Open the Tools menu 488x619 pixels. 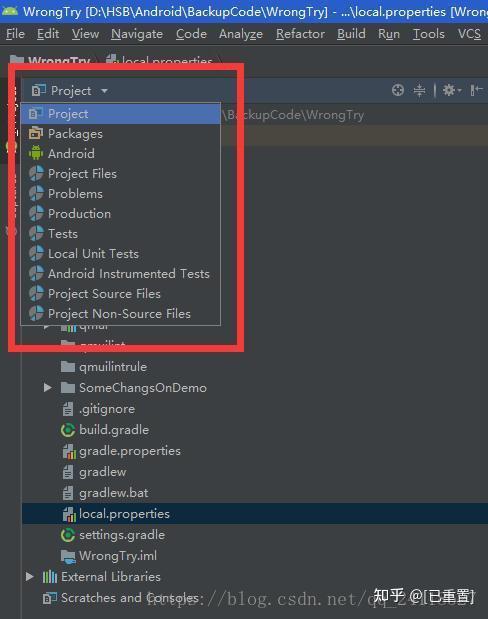[x=429, y=34]
